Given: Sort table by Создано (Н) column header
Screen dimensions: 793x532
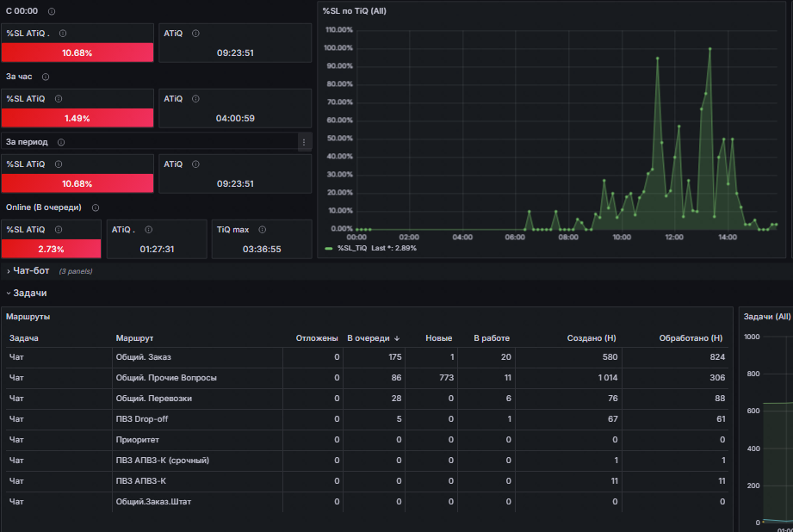Looking at the screenshot, I should 592,338.
